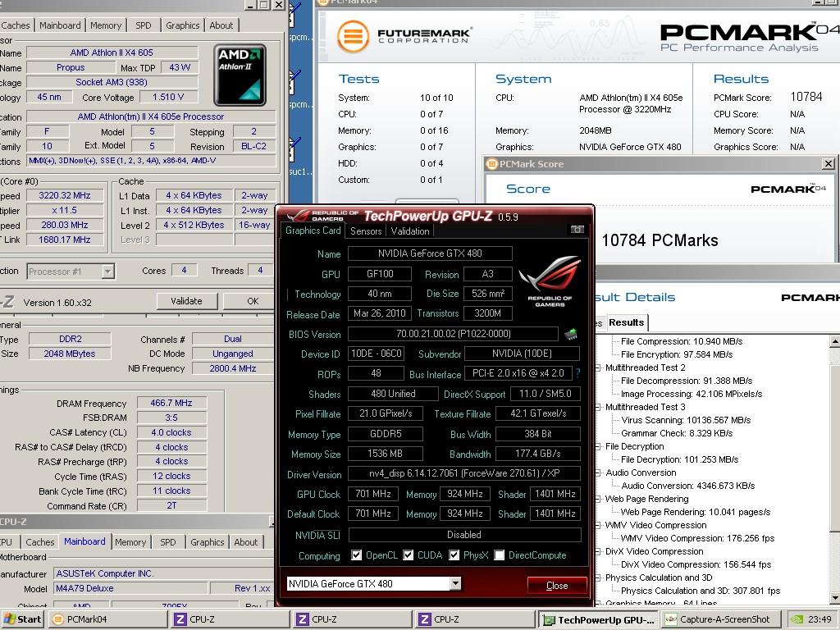
Task: Click the system clock showing 23:49
Action: click(819, 619)
